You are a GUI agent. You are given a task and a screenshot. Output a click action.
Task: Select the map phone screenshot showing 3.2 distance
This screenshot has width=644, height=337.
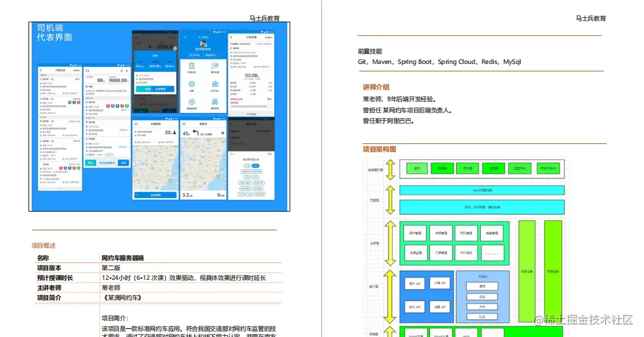(x=203, y=160)
